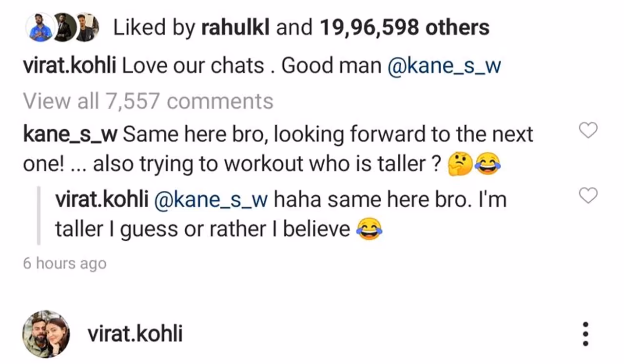Like virat.kohli's reply with heart icon

coord(588,196)
